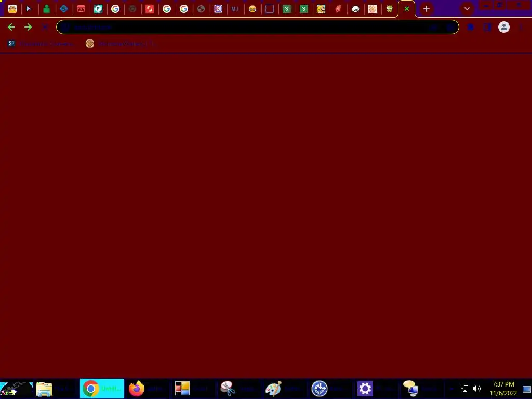Switch to the blue diamond S tab
Screen dimensions: 532x399
(x=64, y=9)
